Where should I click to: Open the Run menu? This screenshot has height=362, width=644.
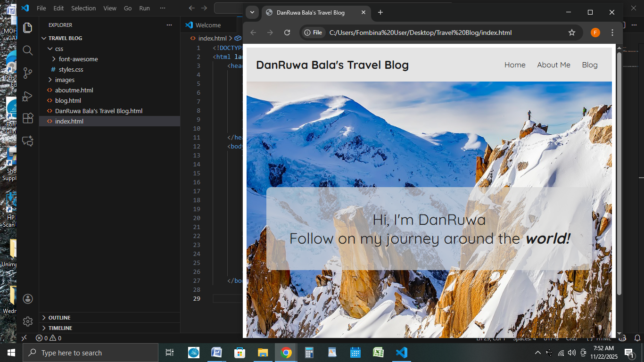point(144,8)
